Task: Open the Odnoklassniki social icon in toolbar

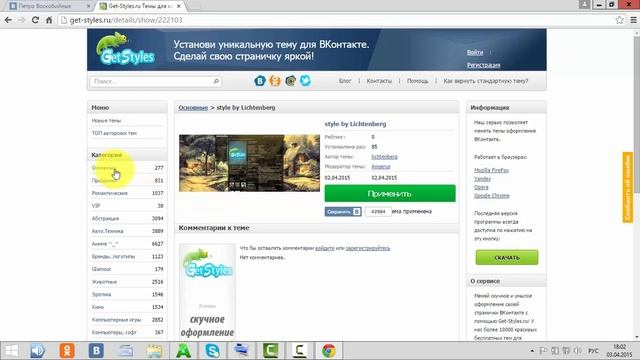Action: [x=275, y=81]
